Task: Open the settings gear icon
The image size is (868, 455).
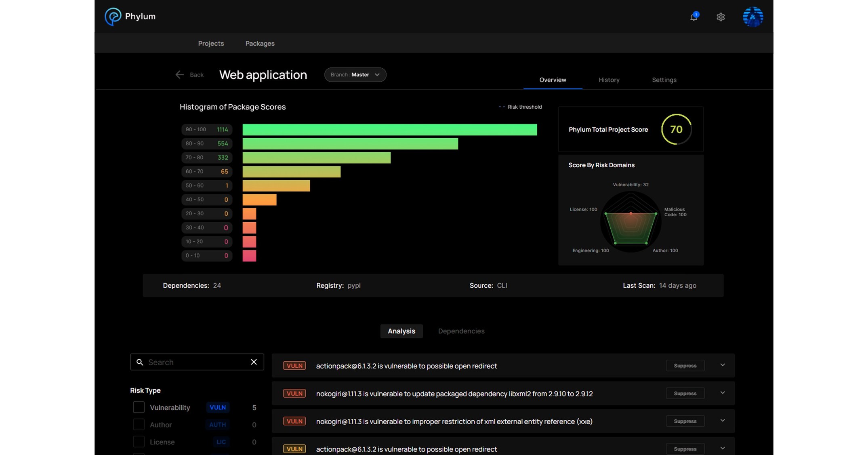Action: click(721, 17)
